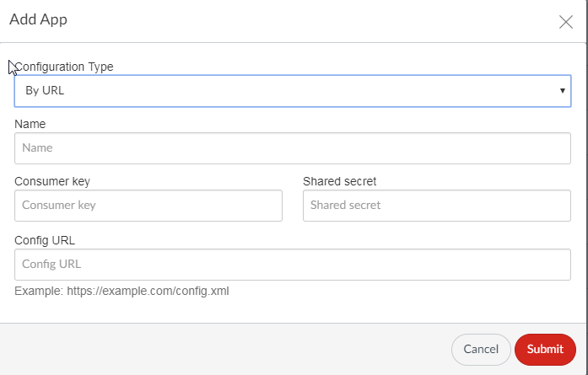Click the Config URL label text
Image resolution: width=588 pixels, height=375 pixels.
click(x=45, y=240)
